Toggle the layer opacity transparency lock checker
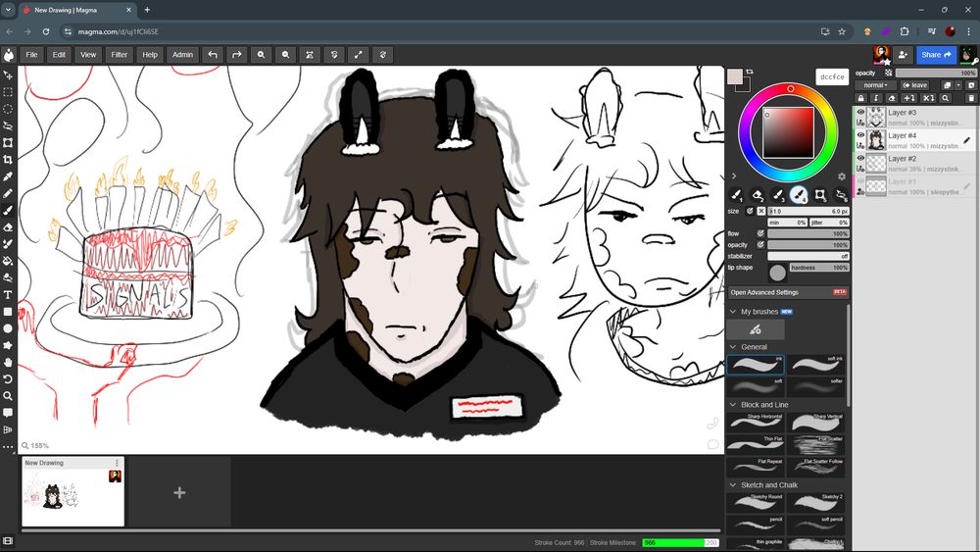 889,74
